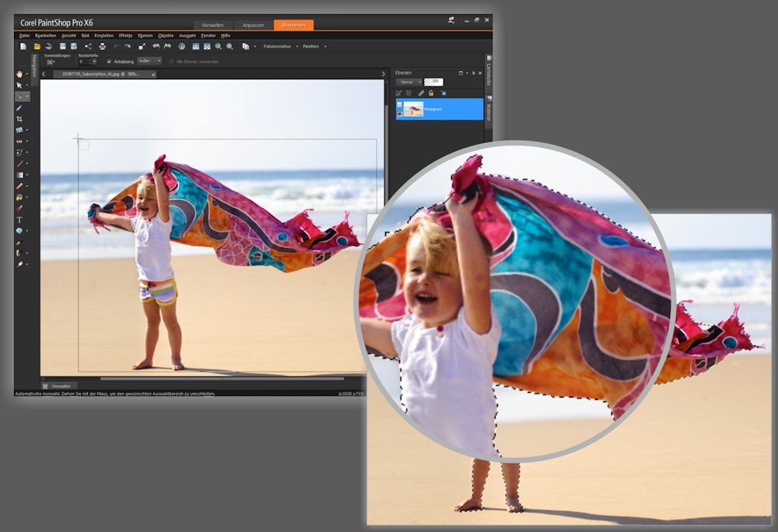The height and width of the screenshot is (532, 778).
Task: Select the Dropper tool
Action: point(19,107)
